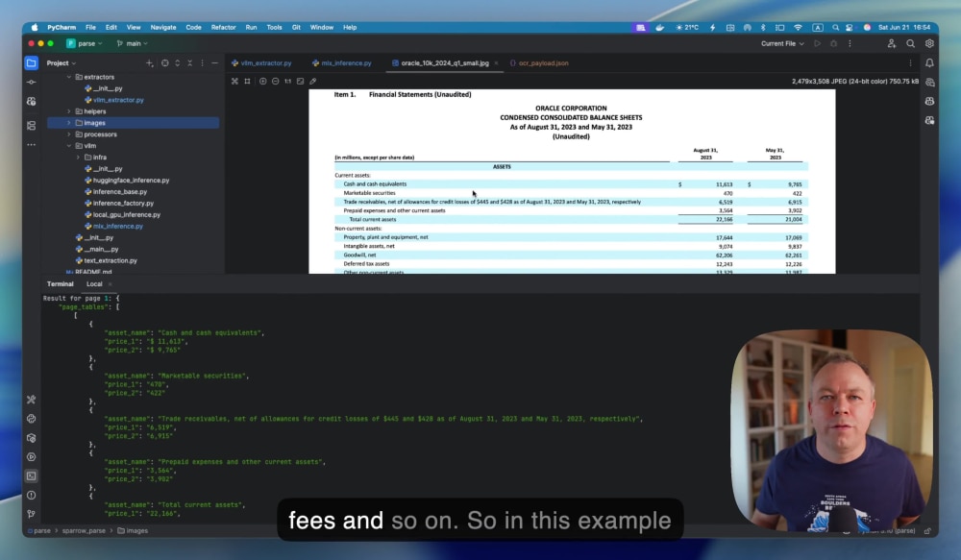Open the Wi-Fi status menu
This screenshot has width=961, height=560.
798,28
